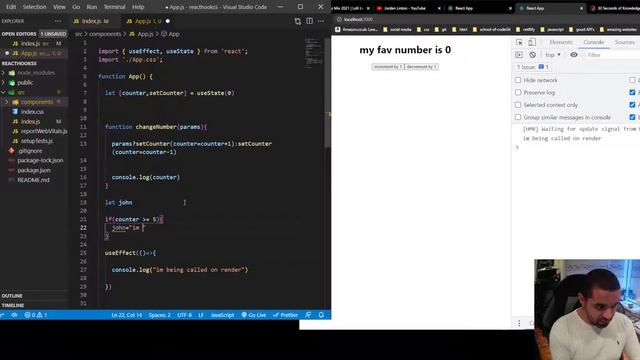This screenshot has width=640, height=360.
Task: Change file encoding UTF-8
Action: [x=184, y=315]
